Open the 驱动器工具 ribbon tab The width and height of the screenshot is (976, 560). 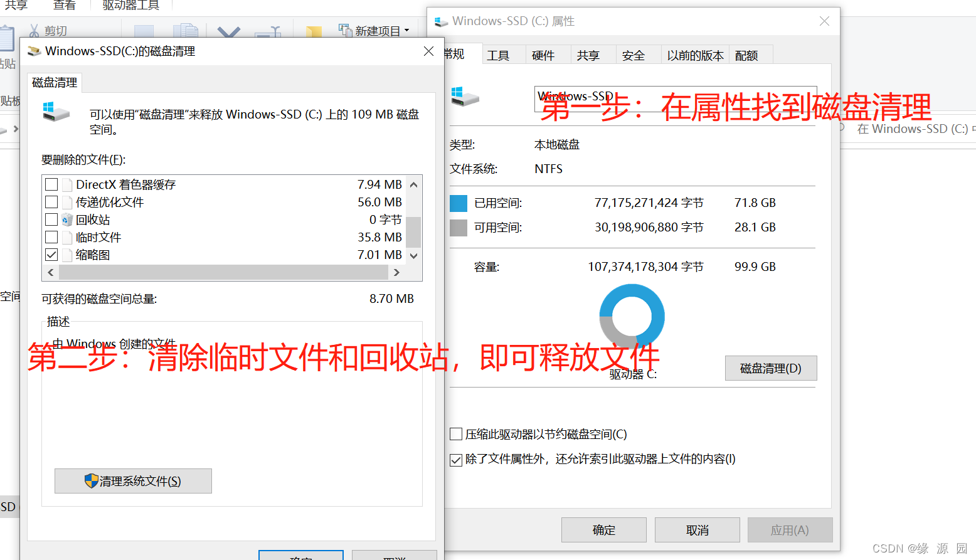[x=131, y=6]
